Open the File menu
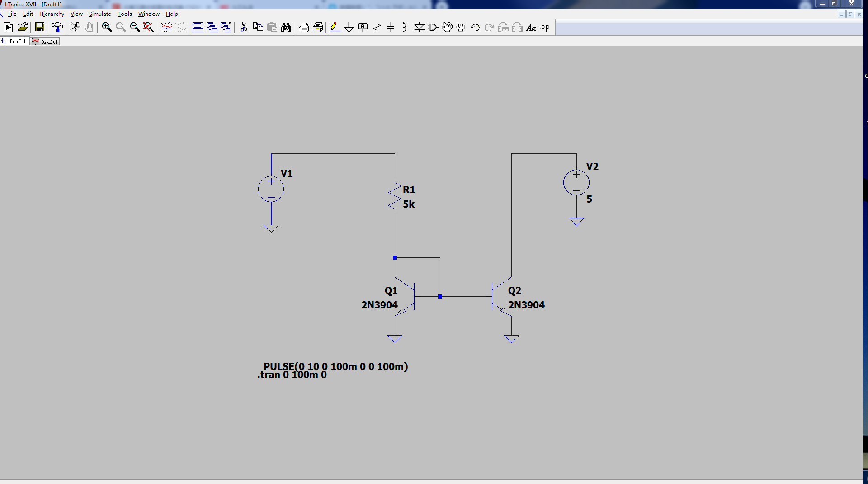Viewport: 868px width, 484px height. (12, 14)
